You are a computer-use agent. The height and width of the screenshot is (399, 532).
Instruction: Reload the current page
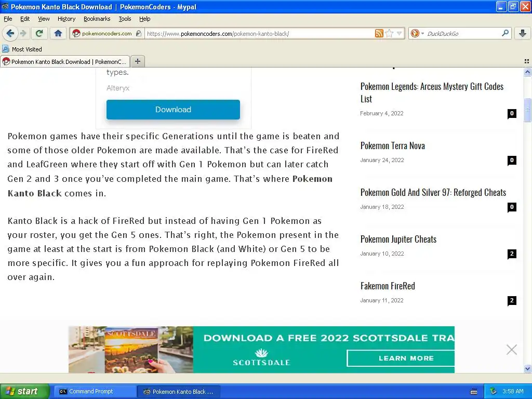[39, 33]
